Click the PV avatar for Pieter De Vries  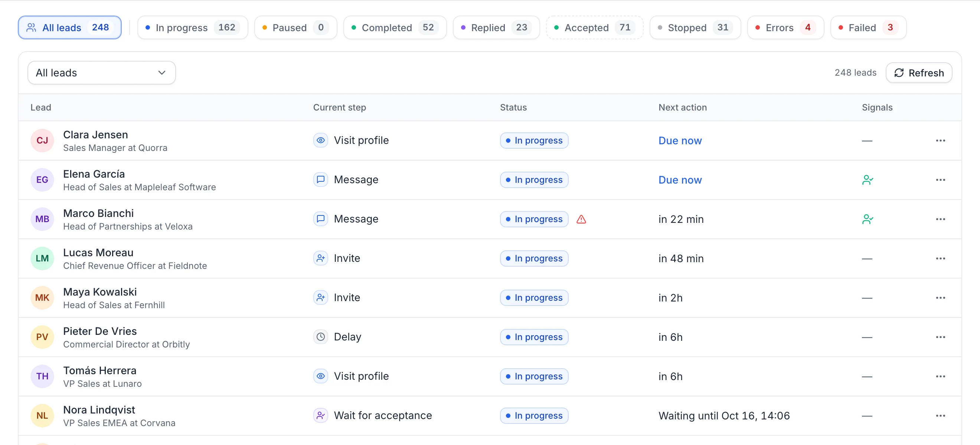[x=42, y=337]
